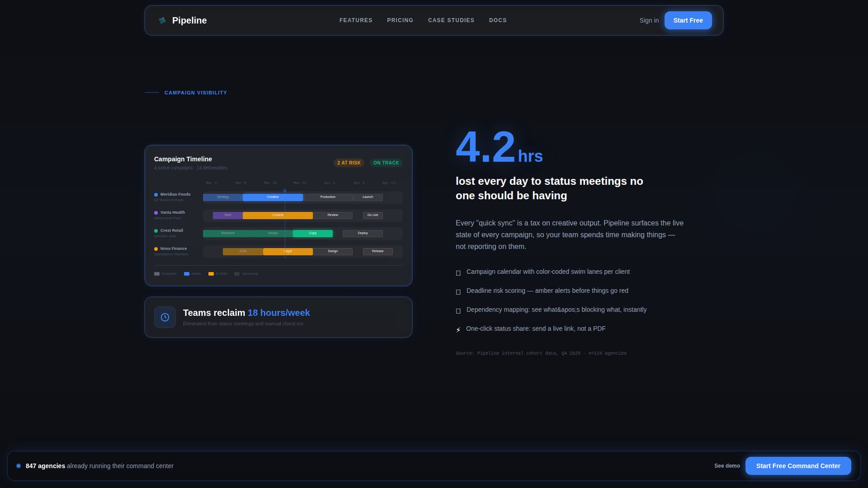The width and height of the screenshot is (868, 488).
Task: Click the 2 AT RISK badge
Action: pos(349,163)
